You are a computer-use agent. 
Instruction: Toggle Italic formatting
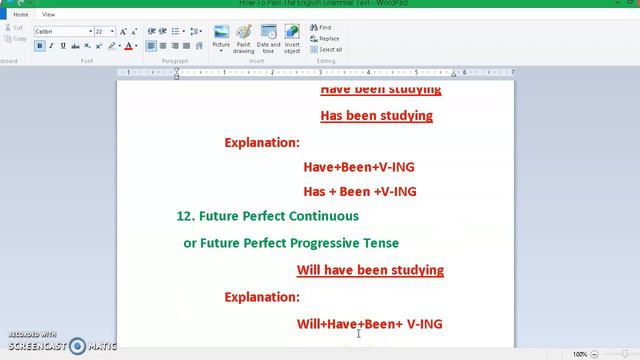click(51, 46)
